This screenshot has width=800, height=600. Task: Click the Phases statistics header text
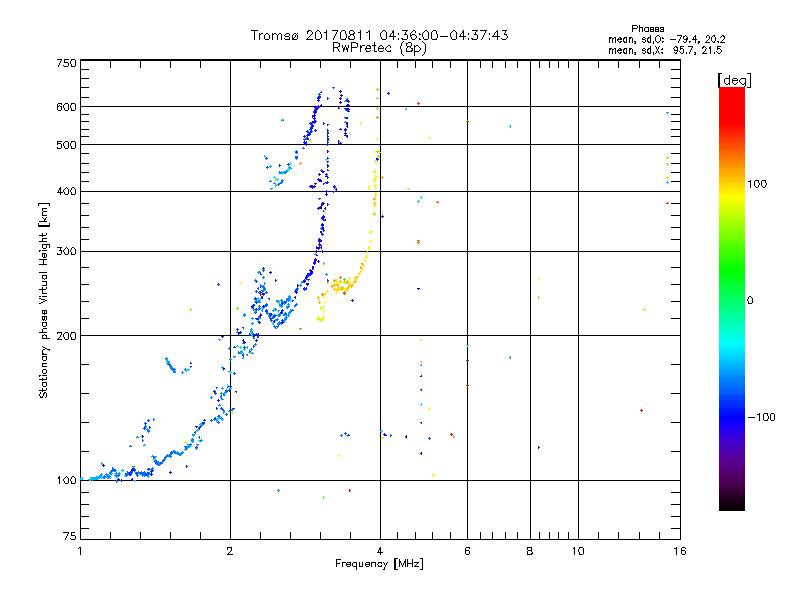click(647, 29)
